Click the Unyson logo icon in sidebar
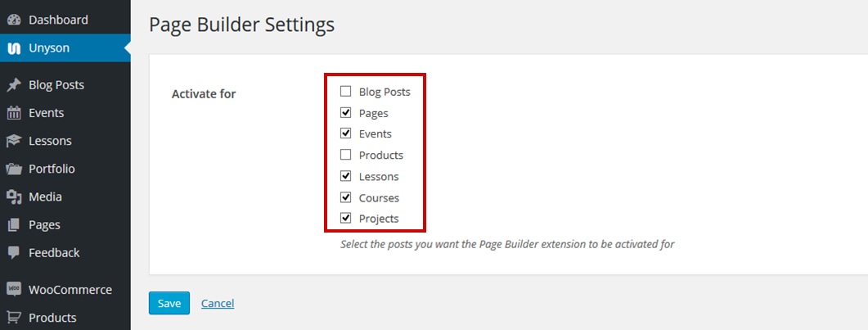This screenshot has width=868, height=330. 14,48
